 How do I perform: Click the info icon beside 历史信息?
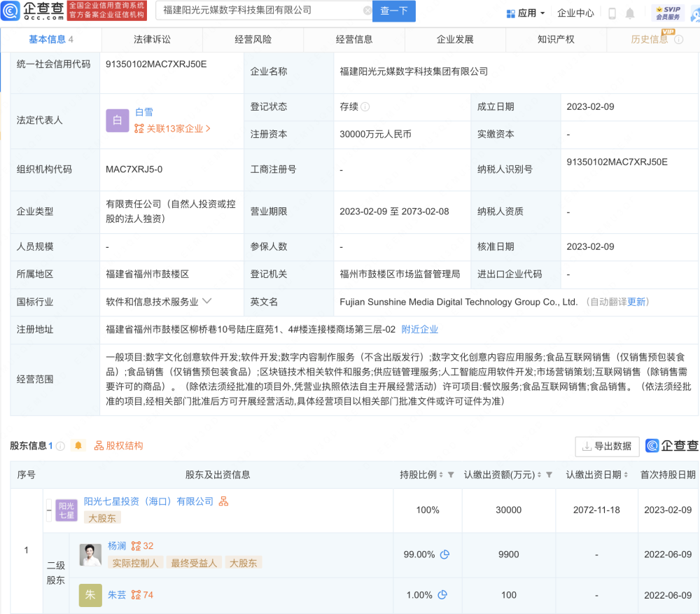(678, 39)
